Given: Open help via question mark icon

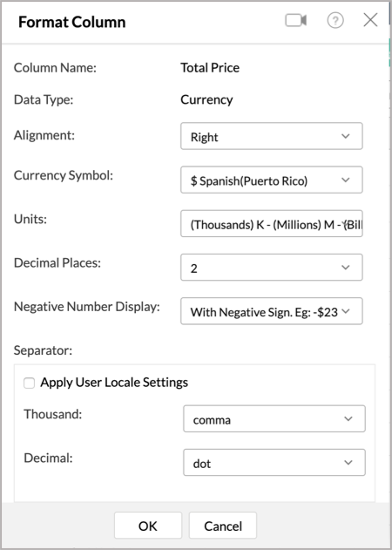Looking at the screenshot, I should (335, 20).
